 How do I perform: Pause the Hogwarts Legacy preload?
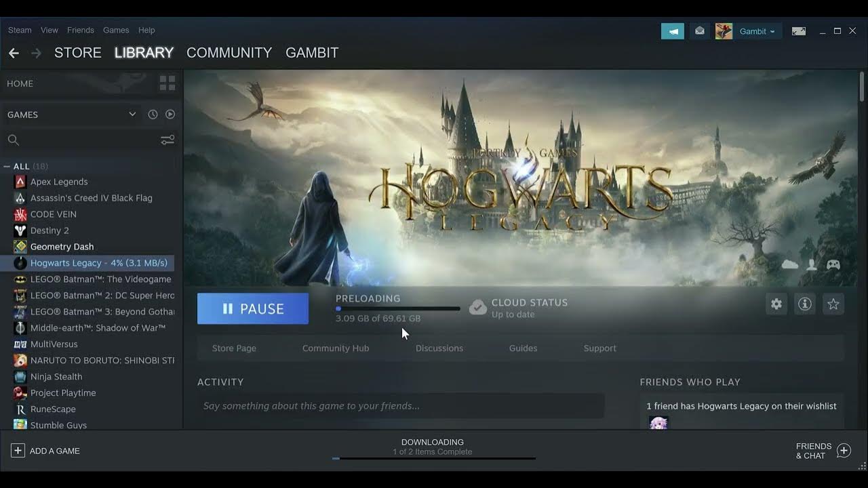[x=253, y=308]
